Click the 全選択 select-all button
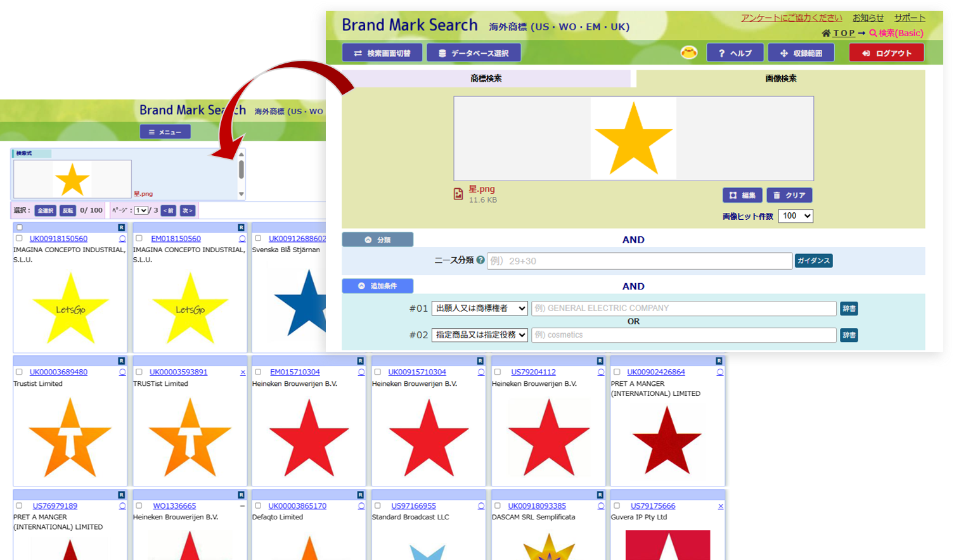This screenshot has width=954, height=560. coord(46,210)
